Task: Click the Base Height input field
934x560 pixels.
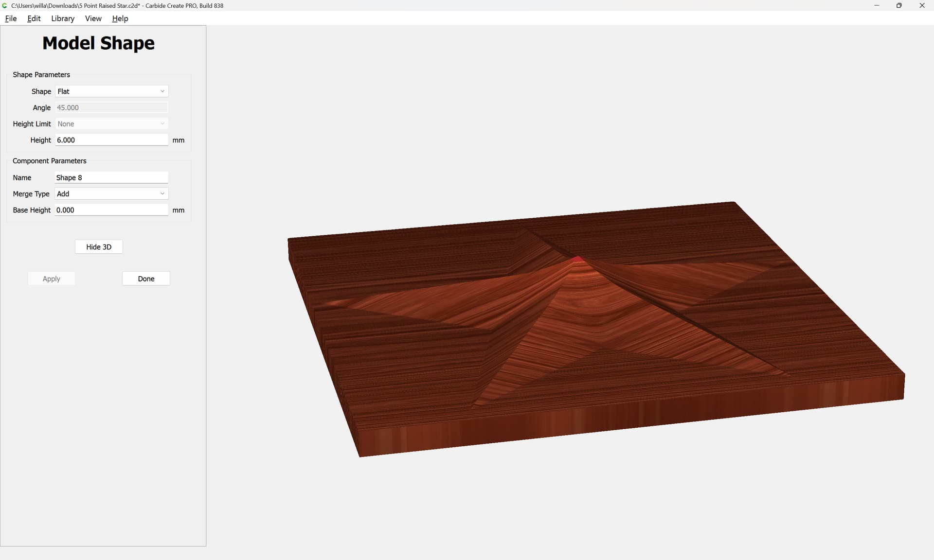Action: (x=111, y=210)
